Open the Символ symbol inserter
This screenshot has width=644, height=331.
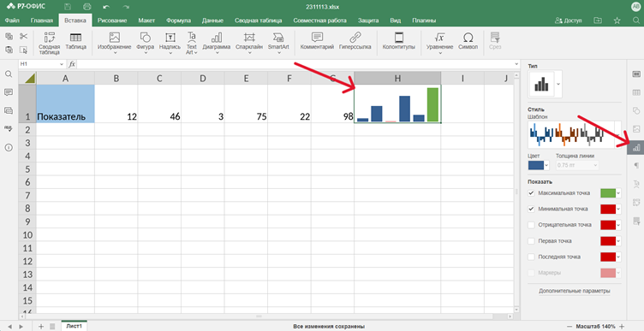tap(468, 42)
